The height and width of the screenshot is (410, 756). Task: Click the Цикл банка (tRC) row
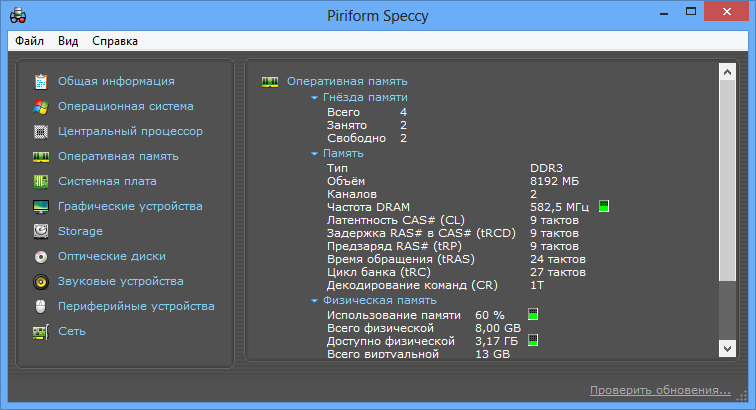(x=456, y=273)
